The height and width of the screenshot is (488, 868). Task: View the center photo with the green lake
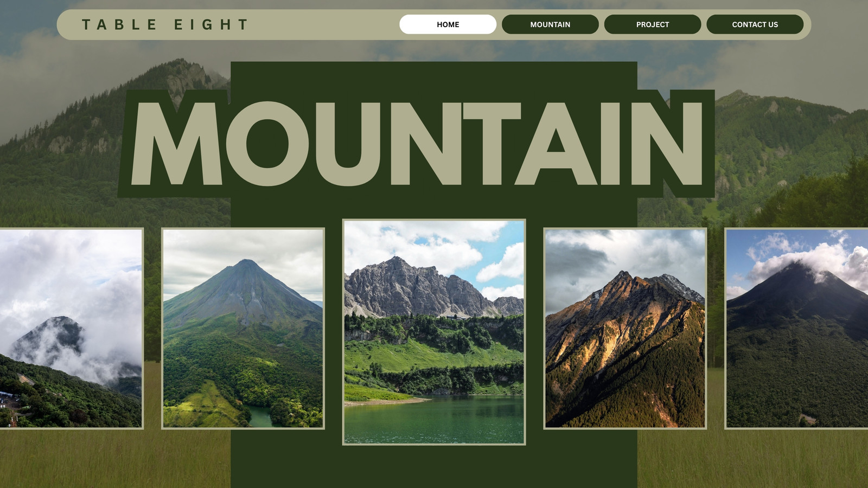pos(434,332)
